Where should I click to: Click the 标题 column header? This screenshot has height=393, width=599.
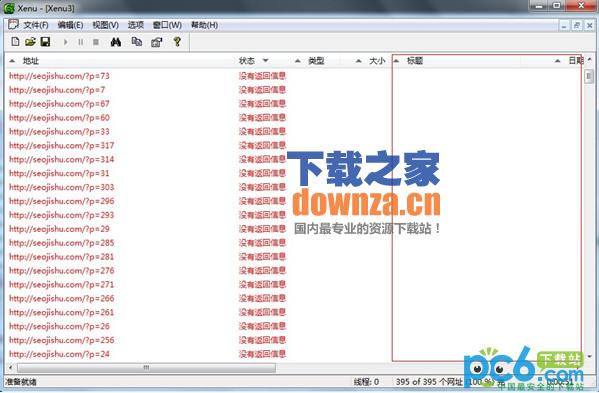(x=415, y=61)
